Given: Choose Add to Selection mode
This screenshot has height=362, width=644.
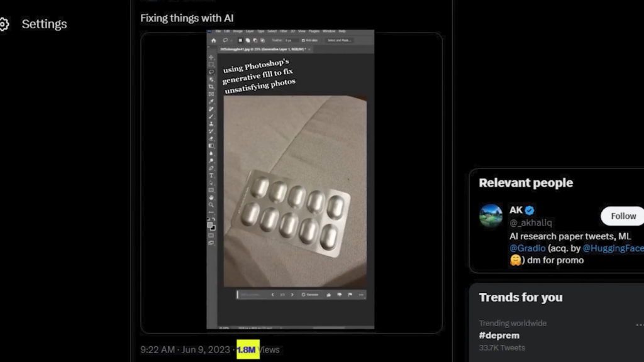Looking at the screenshot, I should pyautogui.click(x=248, y=40).
